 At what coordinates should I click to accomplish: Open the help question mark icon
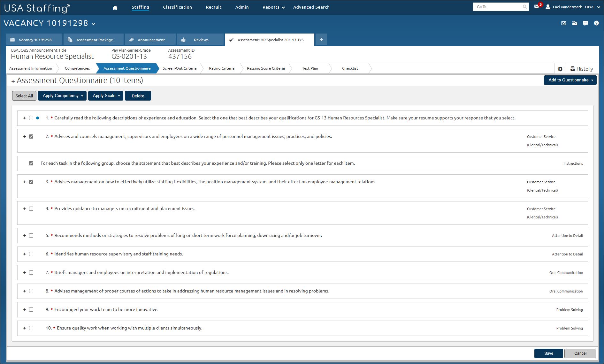(x=596, y=23)
